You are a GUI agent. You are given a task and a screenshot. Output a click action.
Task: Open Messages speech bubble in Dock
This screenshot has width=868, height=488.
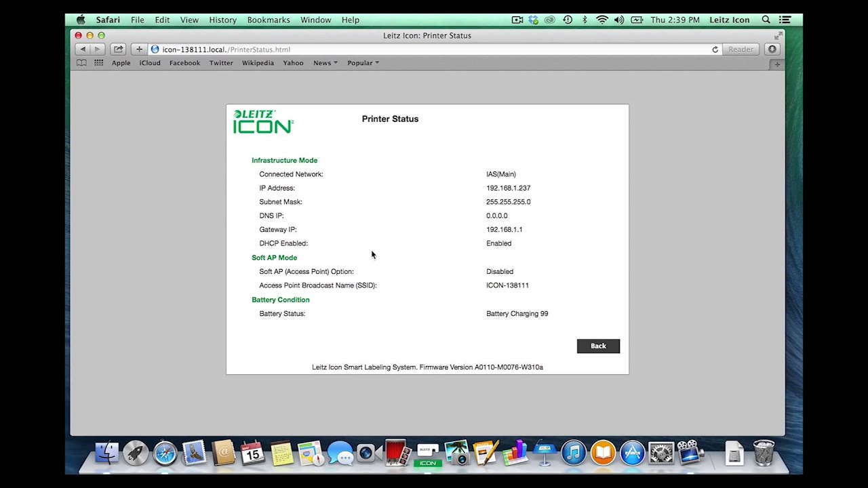coord(340,453)
